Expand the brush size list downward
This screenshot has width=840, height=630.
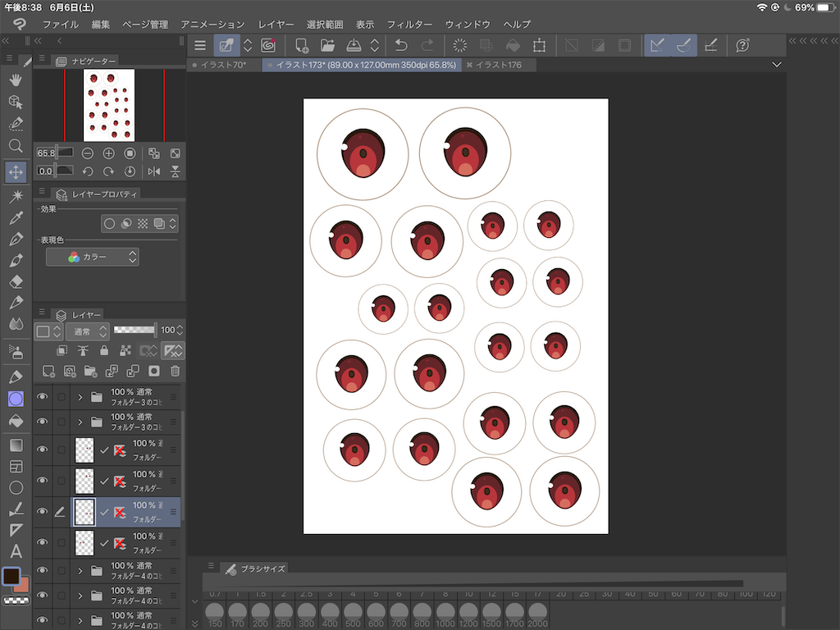tap(195, 623)
